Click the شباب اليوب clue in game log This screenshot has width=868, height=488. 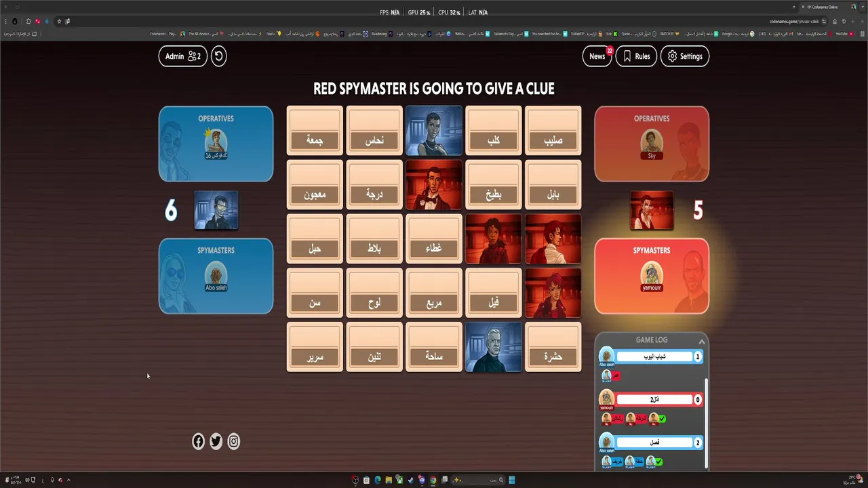point(654,357)
